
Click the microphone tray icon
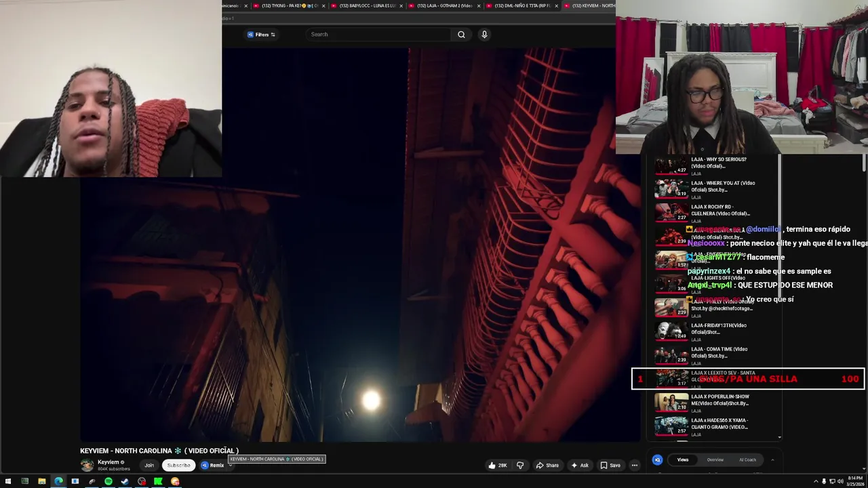pyautogui.click(x=824, y=481)
